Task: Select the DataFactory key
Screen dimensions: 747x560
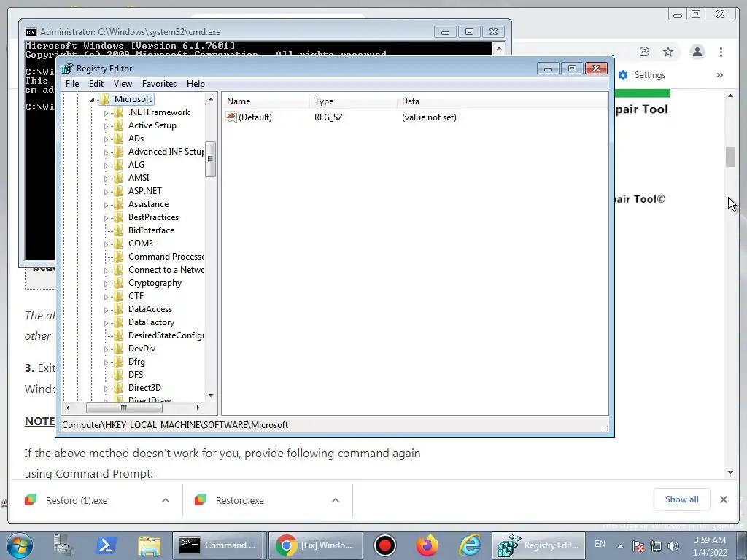Action: [x=151, y=322]
